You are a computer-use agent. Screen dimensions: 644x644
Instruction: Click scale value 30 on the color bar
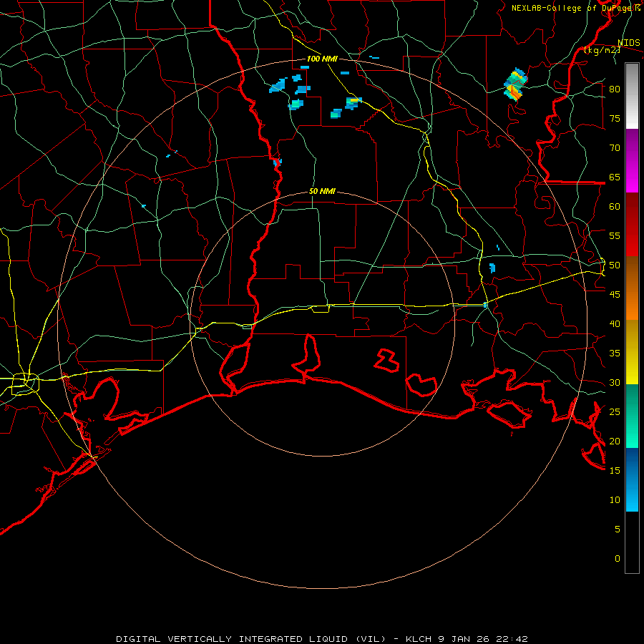click(x=615, y=383)
